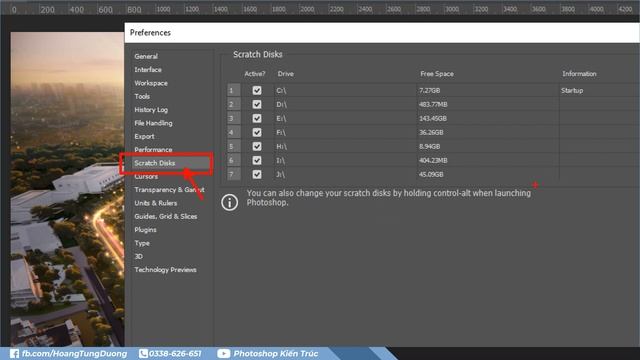Screen dimensions: 640x360
Task: Click the E:\ drive name
Action: (281, 118)
